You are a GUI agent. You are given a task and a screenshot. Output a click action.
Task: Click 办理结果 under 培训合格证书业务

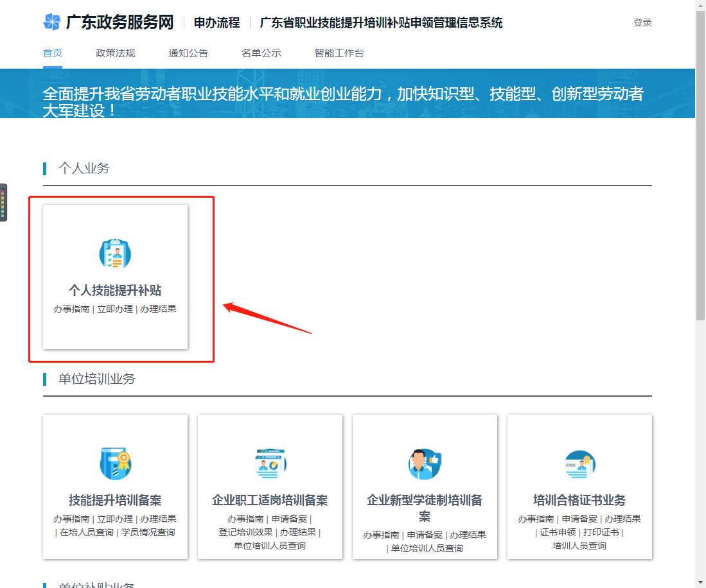coord(622,519)
